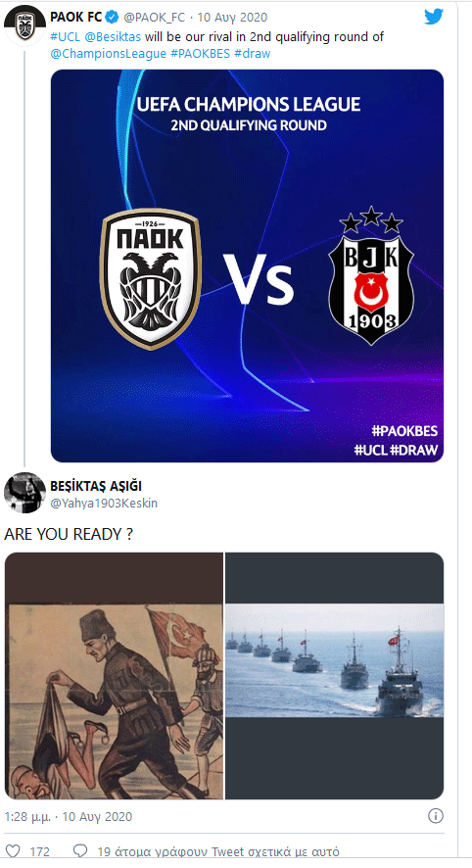This screenshot has height=868, width=472.
Task: Open the @Besiktas mention link
Action: 113,37
